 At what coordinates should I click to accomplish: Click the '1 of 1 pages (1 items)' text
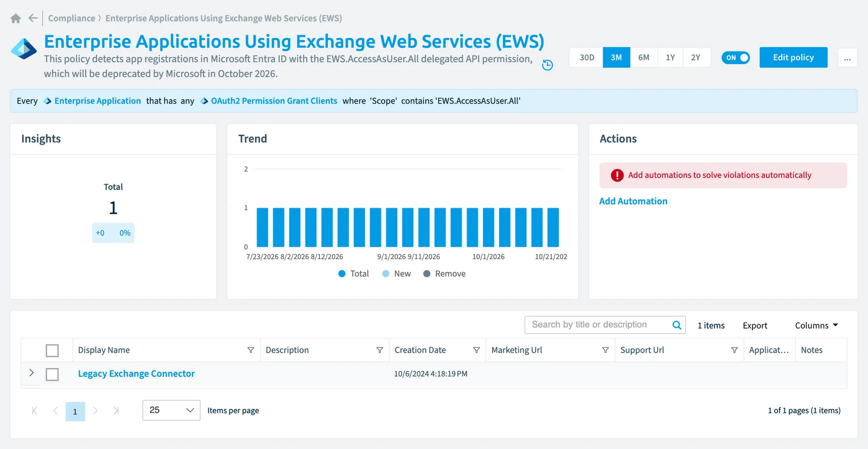[x=804, y=410]
